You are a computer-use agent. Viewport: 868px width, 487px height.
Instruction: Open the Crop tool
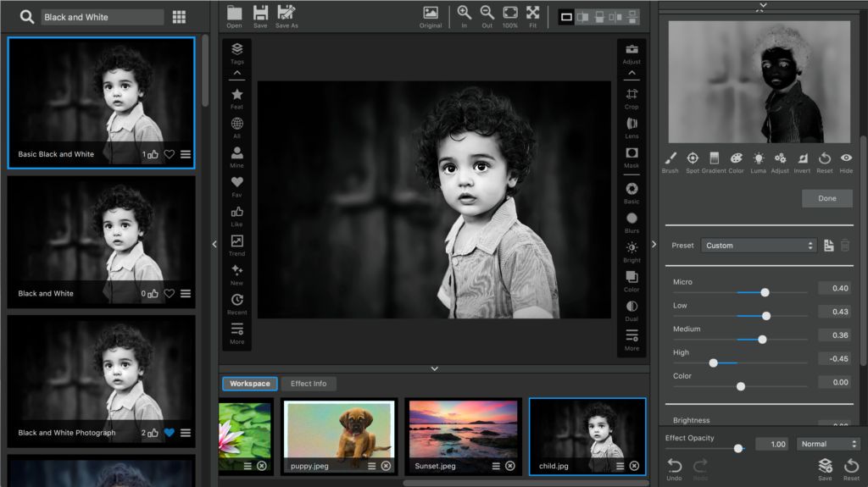[632, 98]
